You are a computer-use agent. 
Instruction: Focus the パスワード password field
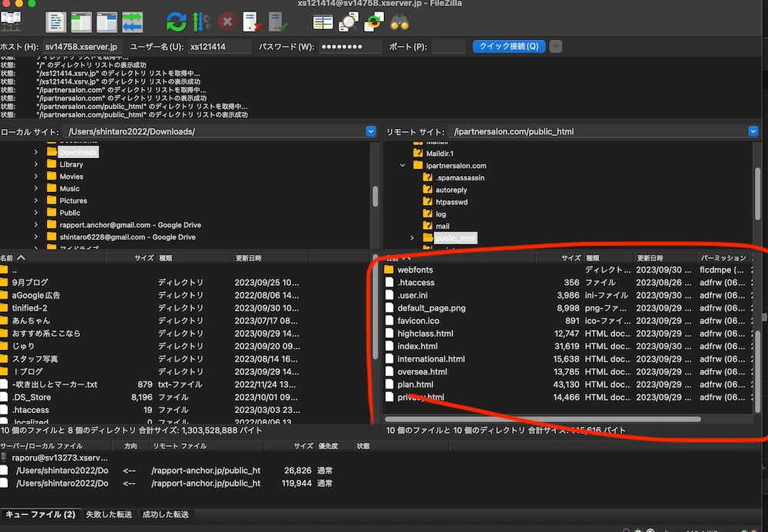point(350,47)
